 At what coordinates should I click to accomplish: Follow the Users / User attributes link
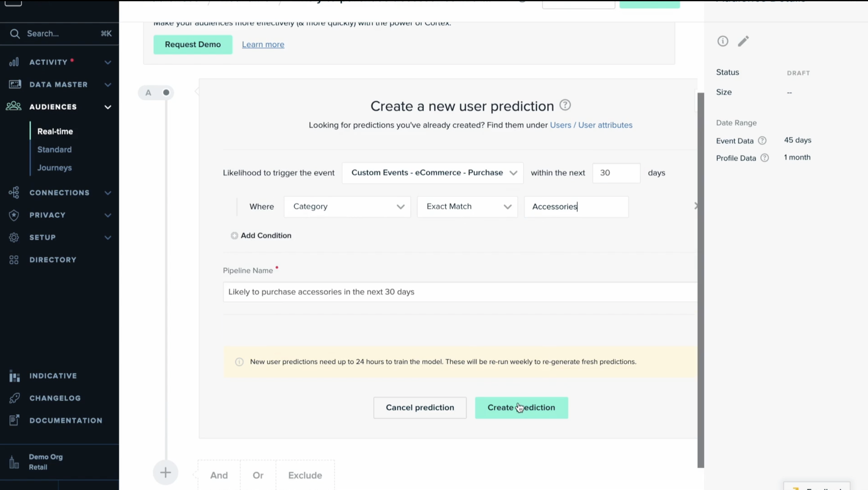pyautogui.click(x=591, y=125)
